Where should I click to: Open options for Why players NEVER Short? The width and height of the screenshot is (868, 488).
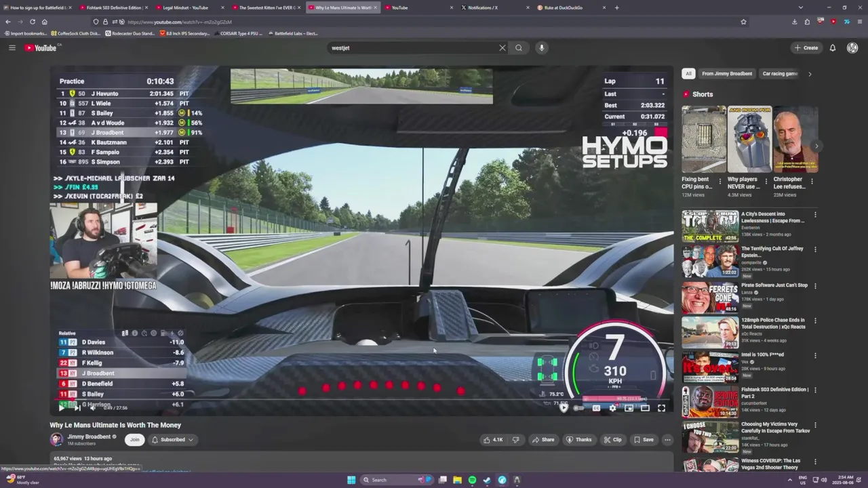pos(766,181)
